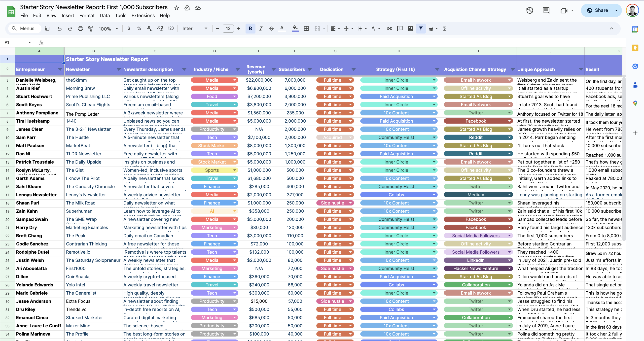The height and width of the screenshot is (341, 644).
Task: Click the Functions sigma icon
Action: click(445, 29)
